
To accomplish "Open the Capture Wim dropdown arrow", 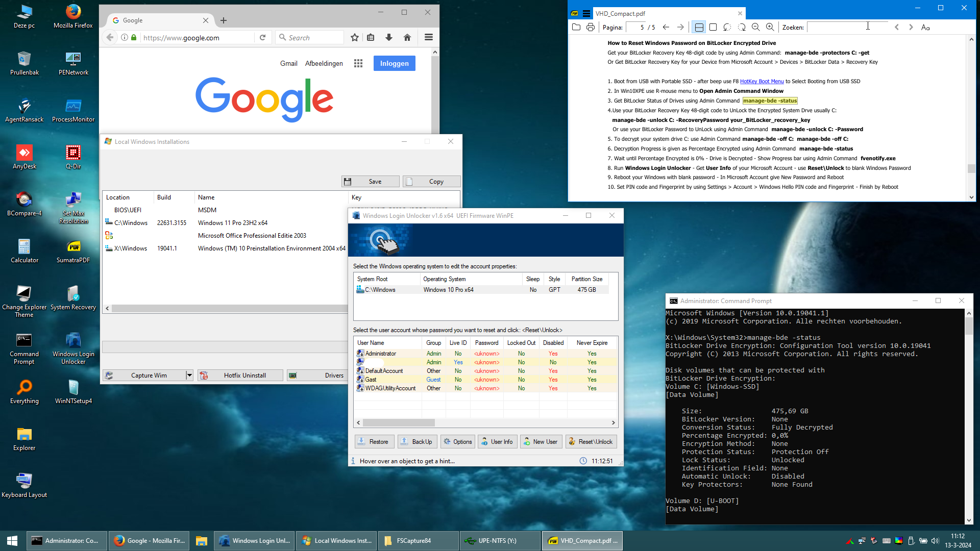I will tap(189, 375).
